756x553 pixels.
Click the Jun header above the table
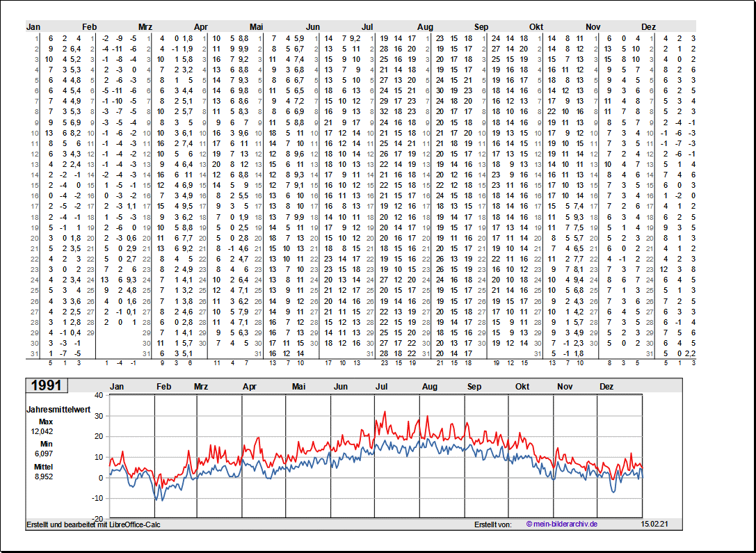(x=313, y=26)
